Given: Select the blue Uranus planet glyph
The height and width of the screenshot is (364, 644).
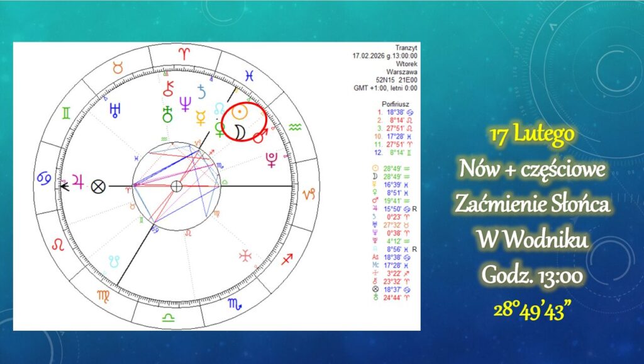Looking at the screenshot, I should pos(115,111).
